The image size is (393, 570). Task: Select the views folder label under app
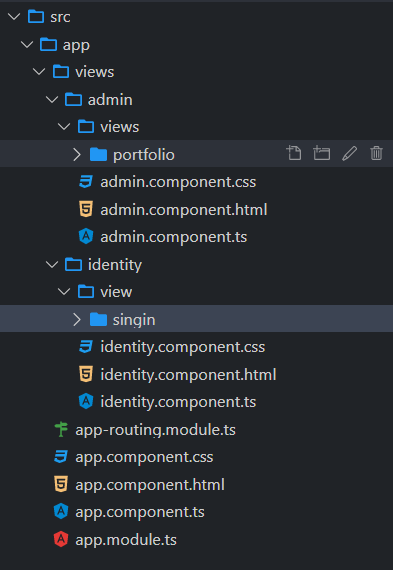click(x=95, y=72)
